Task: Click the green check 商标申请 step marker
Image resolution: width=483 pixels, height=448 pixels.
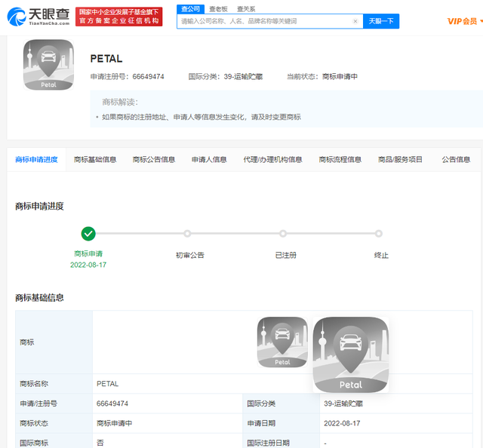Action: 88,234
